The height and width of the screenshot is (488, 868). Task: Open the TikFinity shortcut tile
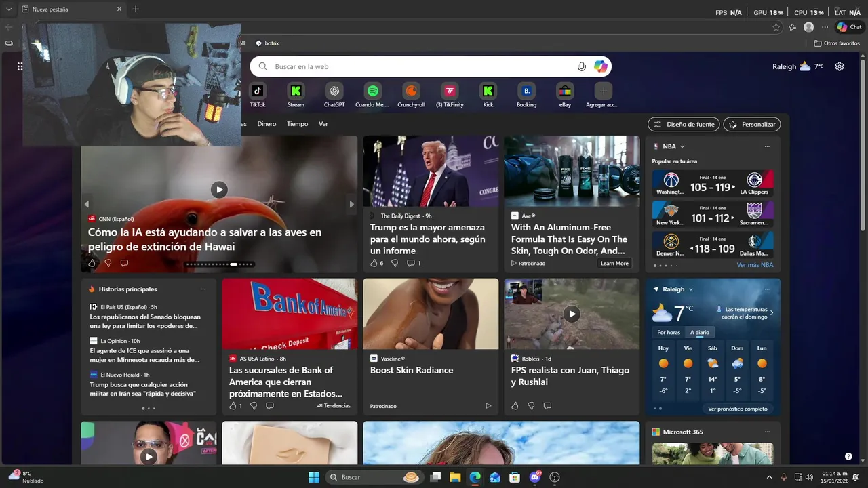coord(450,95)
